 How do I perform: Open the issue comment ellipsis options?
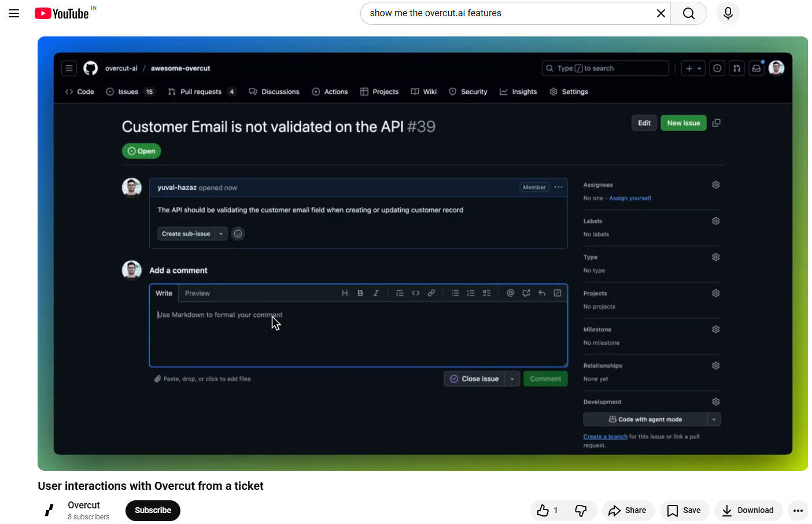point(558,187)
